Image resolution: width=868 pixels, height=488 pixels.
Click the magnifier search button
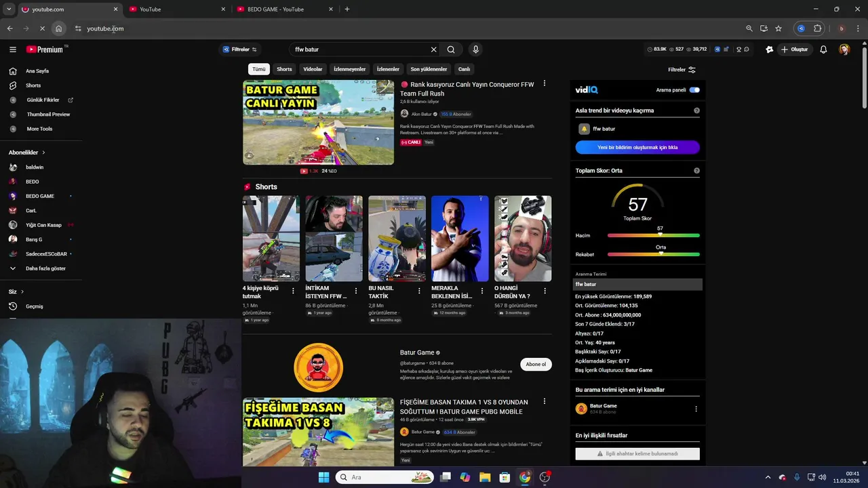click(451, 49)
